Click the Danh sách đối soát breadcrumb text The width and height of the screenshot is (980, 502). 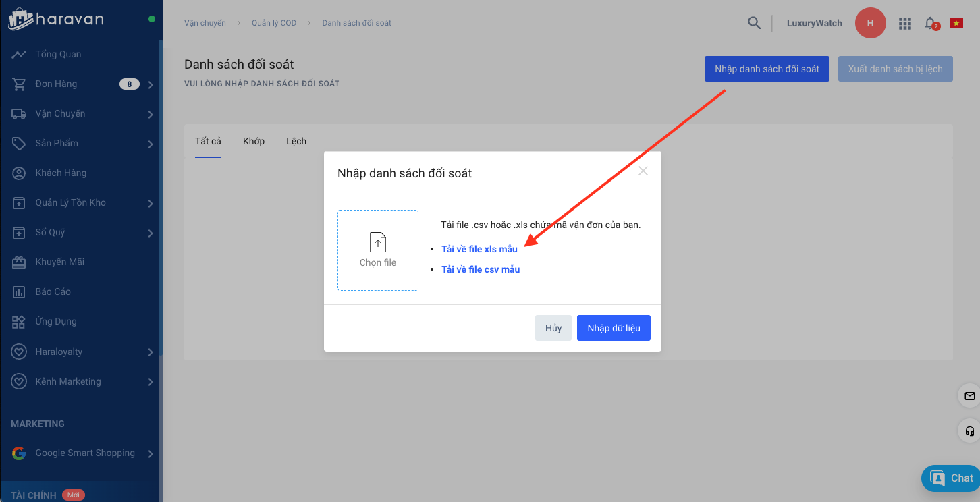[356, 23]
